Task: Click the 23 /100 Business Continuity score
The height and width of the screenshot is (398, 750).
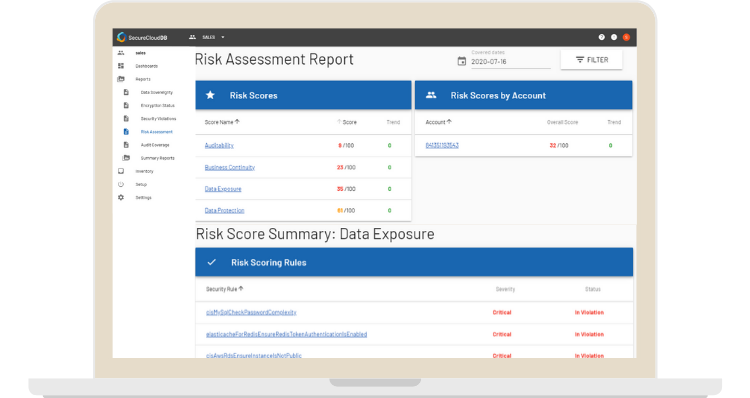Action: point(346,167)
